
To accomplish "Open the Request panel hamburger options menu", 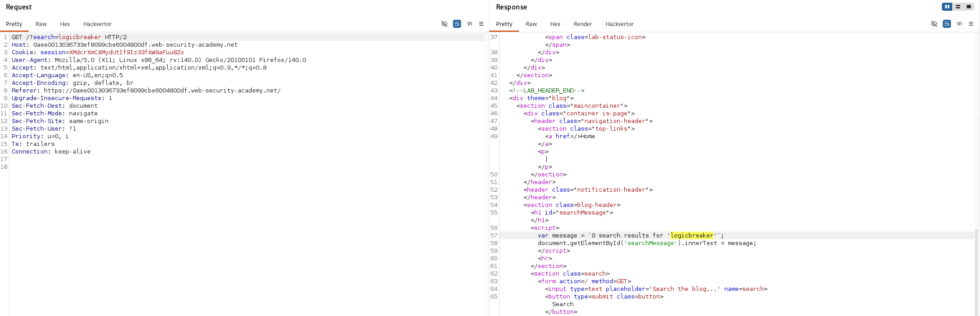I will [x=481, y=24].
